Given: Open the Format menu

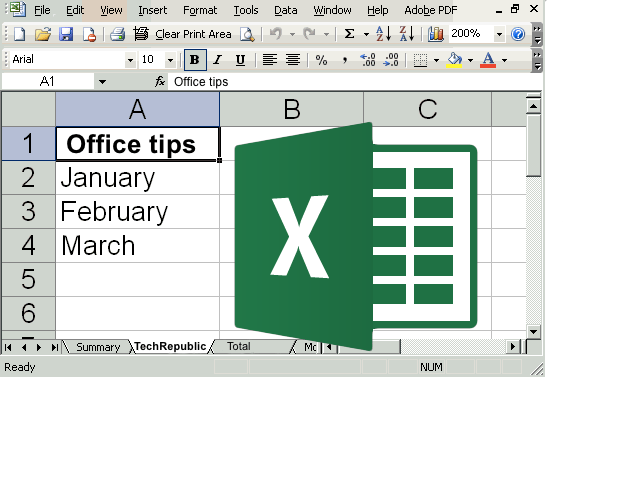Looking at the screenshot, I should pos(200,10).
